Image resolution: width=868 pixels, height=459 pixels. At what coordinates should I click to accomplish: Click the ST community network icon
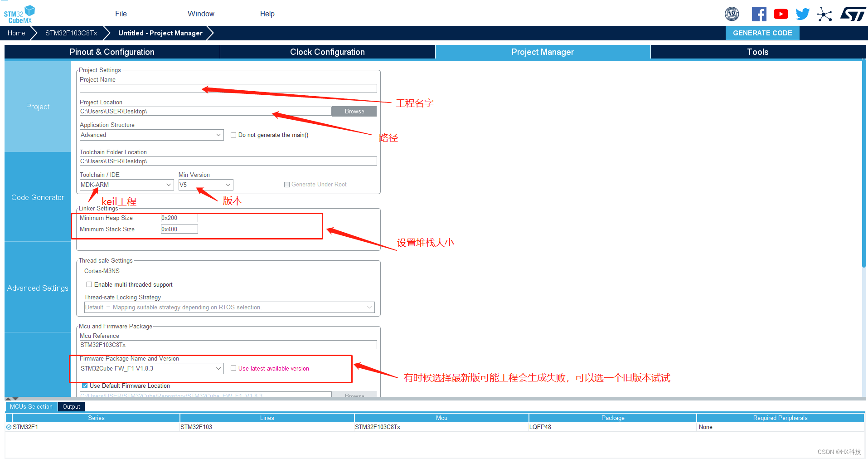click(824, 14)
